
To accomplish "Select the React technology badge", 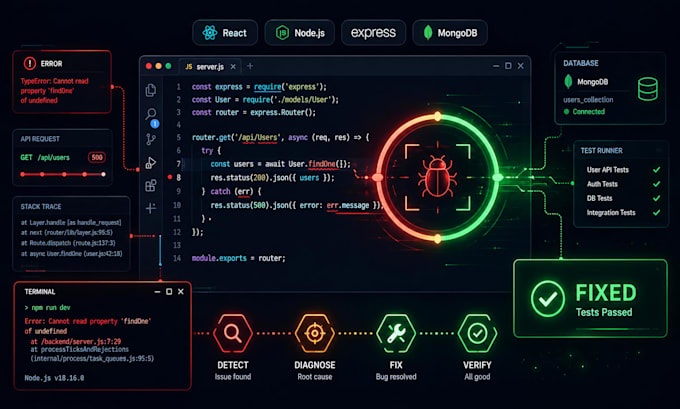I will click(225, 33).
